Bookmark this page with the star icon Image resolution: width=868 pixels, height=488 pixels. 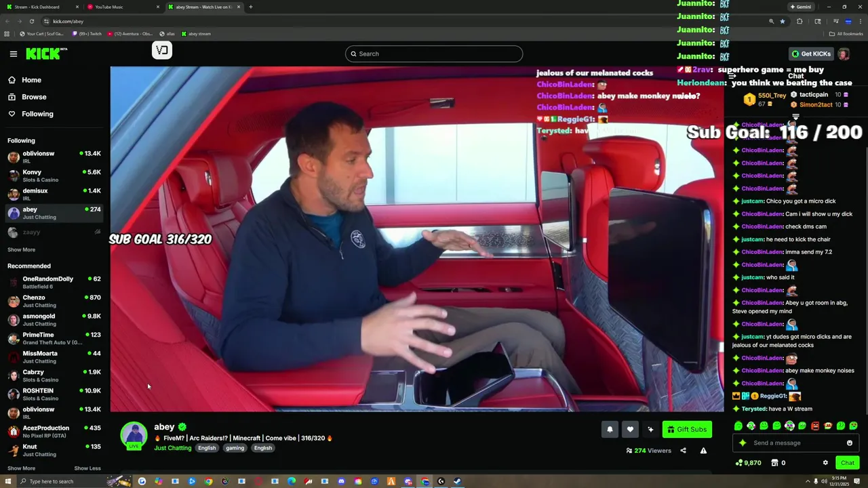tap(782, 21)
